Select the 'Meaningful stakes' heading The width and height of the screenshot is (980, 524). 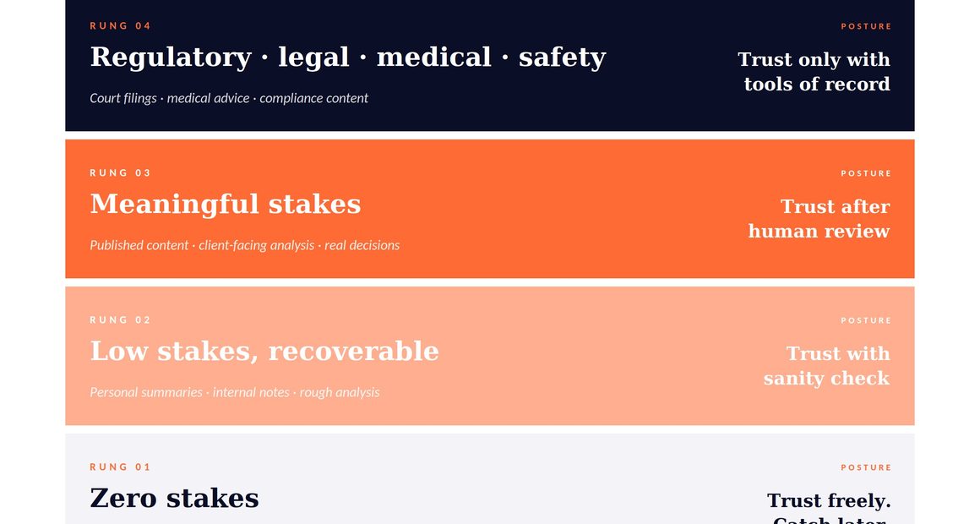(x=225, y=205)
